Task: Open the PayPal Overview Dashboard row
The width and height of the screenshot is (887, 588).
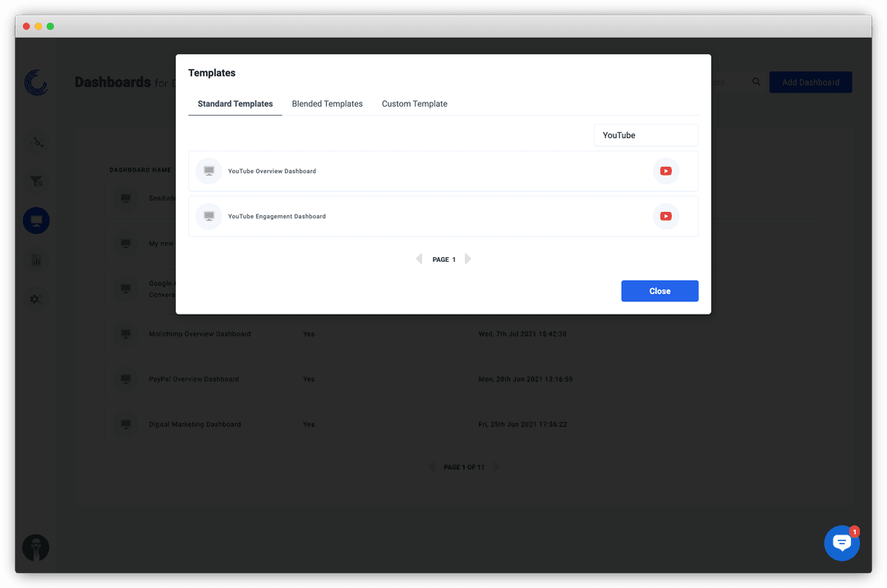Action: click(x=464, y=379)
